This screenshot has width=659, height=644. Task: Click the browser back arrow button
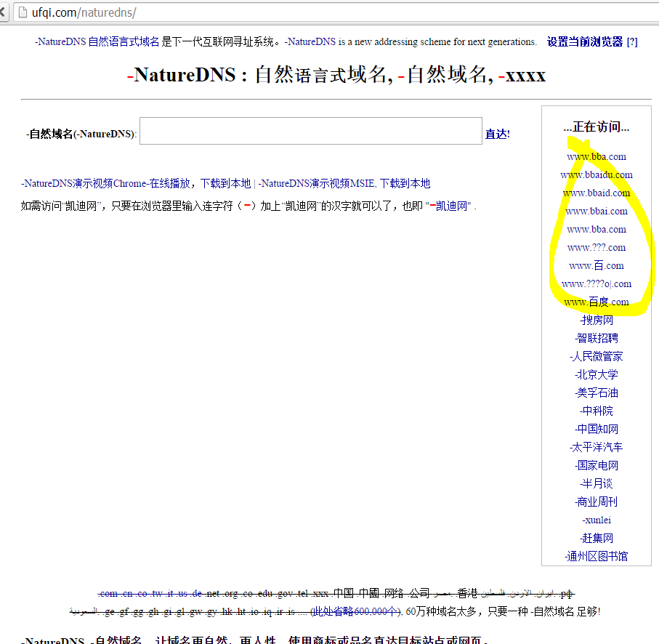[x=4, y=12]
